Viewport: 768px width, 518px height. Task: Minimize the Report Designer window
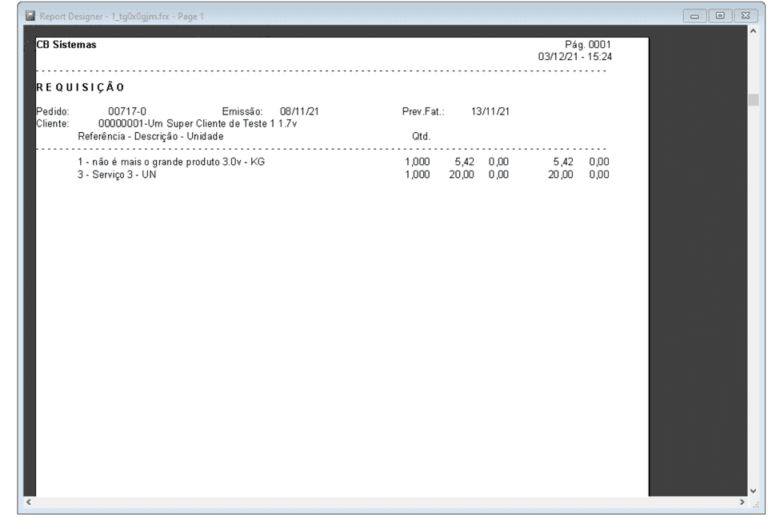[x=695, y=16]
